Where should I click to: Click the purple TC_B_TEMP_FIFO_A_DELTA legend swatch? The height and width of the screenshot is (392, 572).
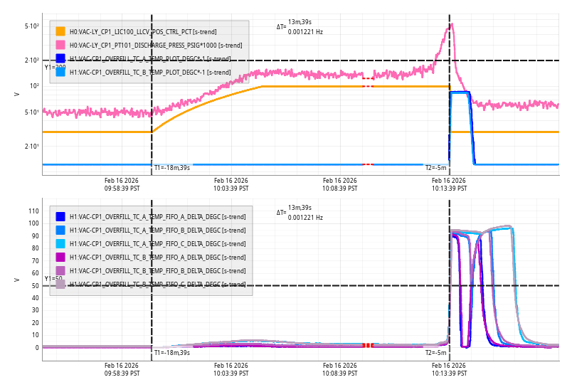click(x=60, y=257)
